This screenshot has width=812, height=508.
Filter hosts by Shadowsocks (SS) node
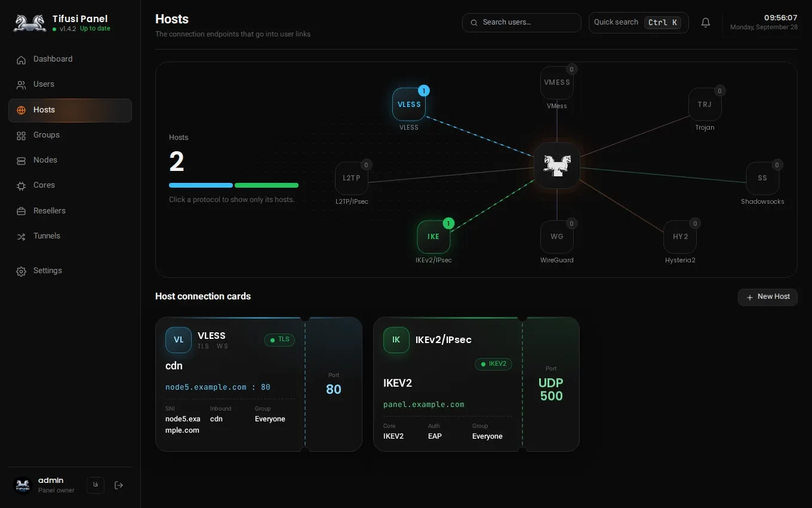(x=762, y=178)
